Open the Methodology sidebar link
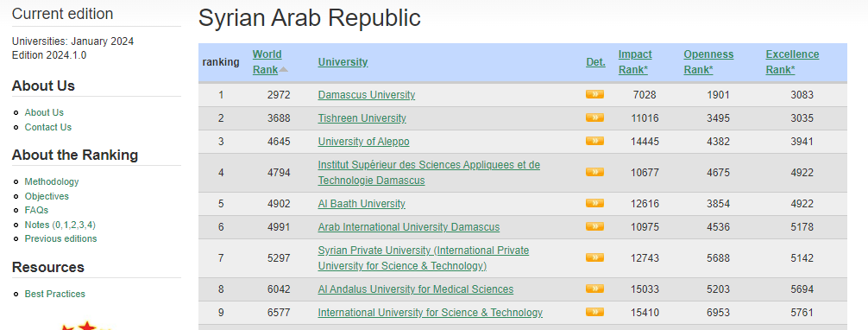This screenshot has height=330, width=868. click(x=52, y=181)
